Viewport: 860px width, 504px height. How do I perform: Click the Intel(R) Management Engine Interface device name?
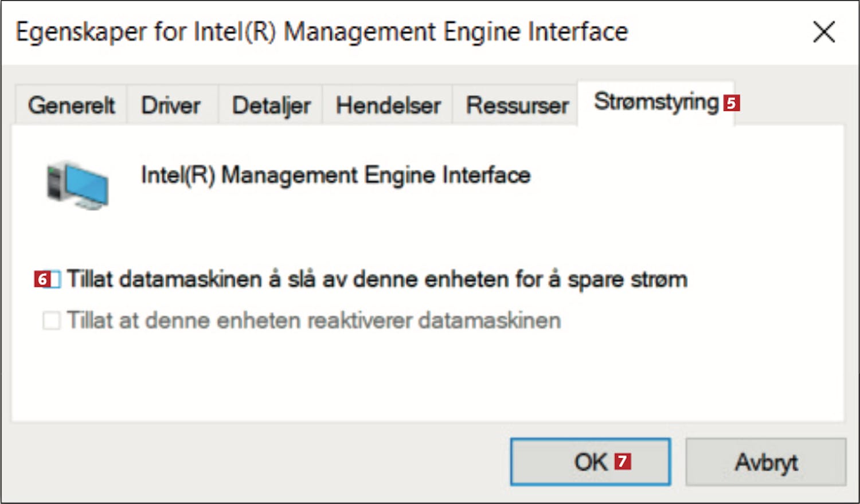(x=336, y=175)
